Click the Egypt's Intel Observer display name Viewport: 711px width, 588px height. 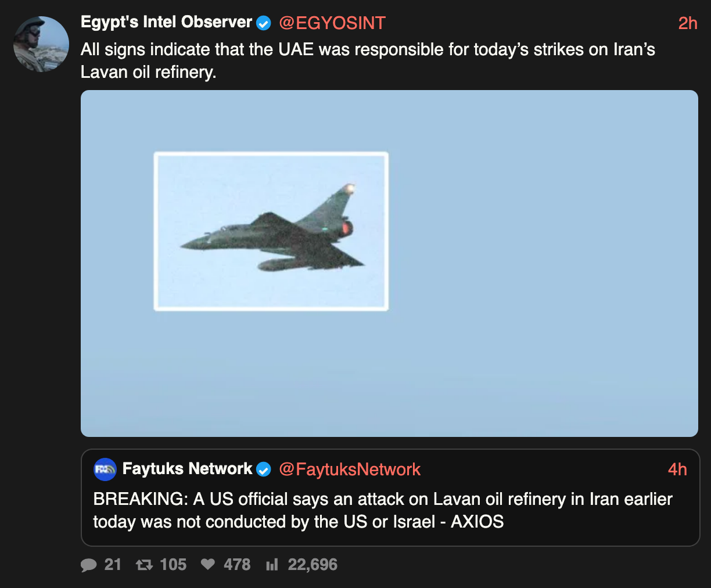pyautogui.click(x=166, y=23)
